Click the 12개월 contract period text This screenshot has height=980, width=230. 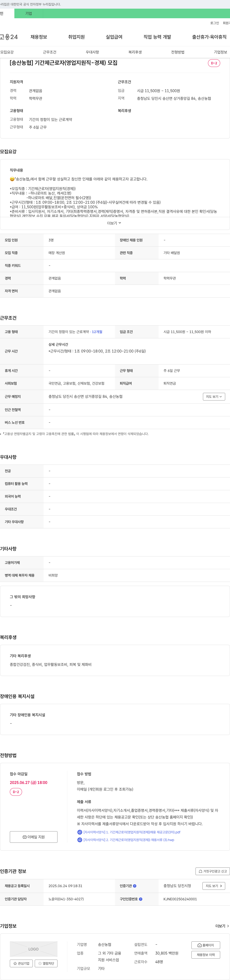(x=97, y=332)
